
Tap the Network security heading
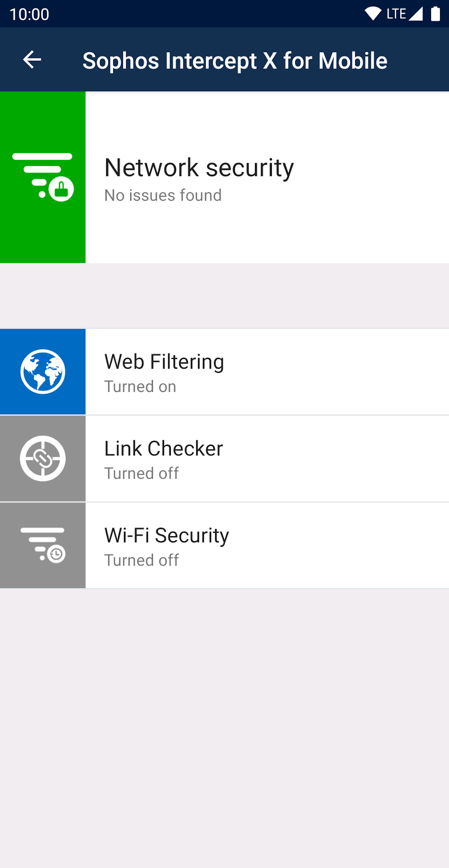click(199, 168)
